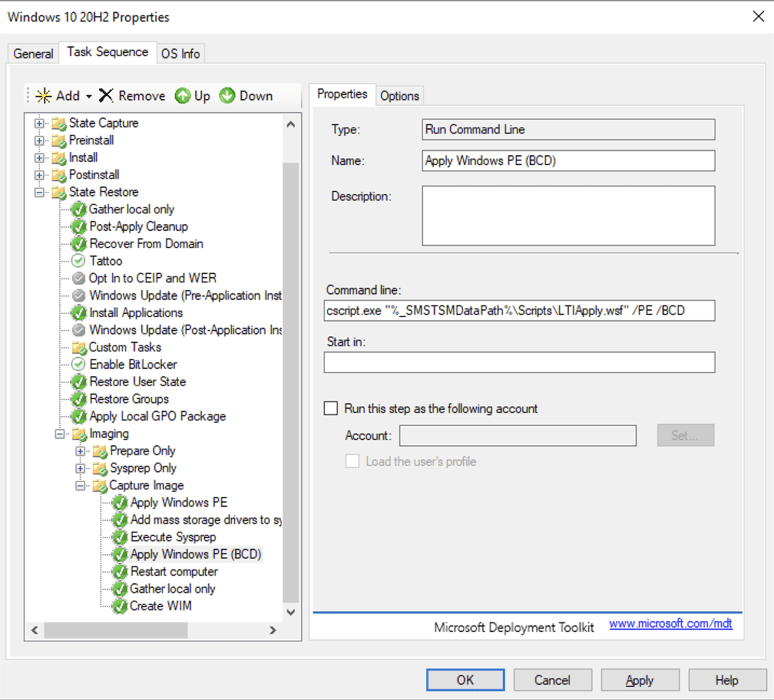The image size is (774, 700).
Task: Collapse the State Restore group
Action: pyautogui.click(x=40, y=192)
